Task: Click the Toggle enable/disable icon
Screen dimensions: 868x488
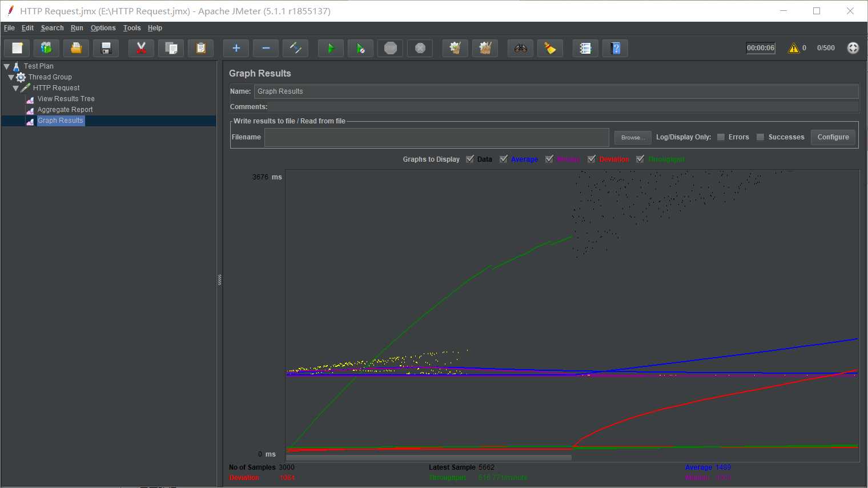Action: 296,48
